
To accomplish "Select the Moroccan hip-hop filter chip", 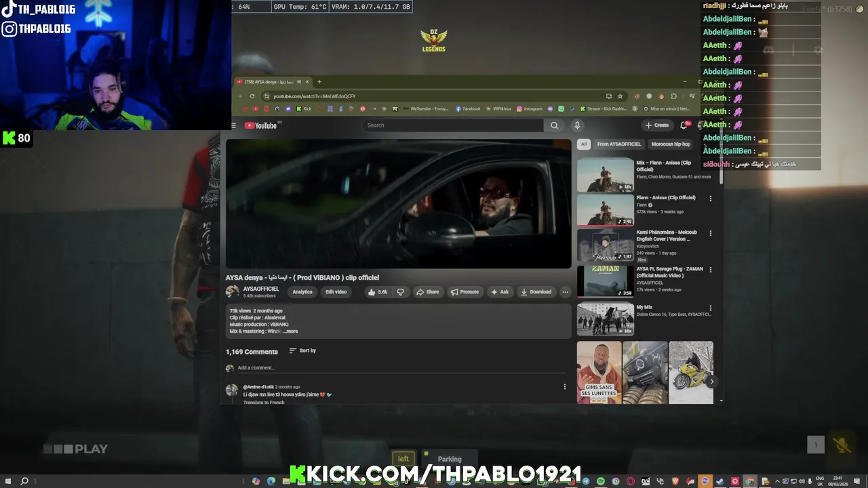I will pos(671,144).
